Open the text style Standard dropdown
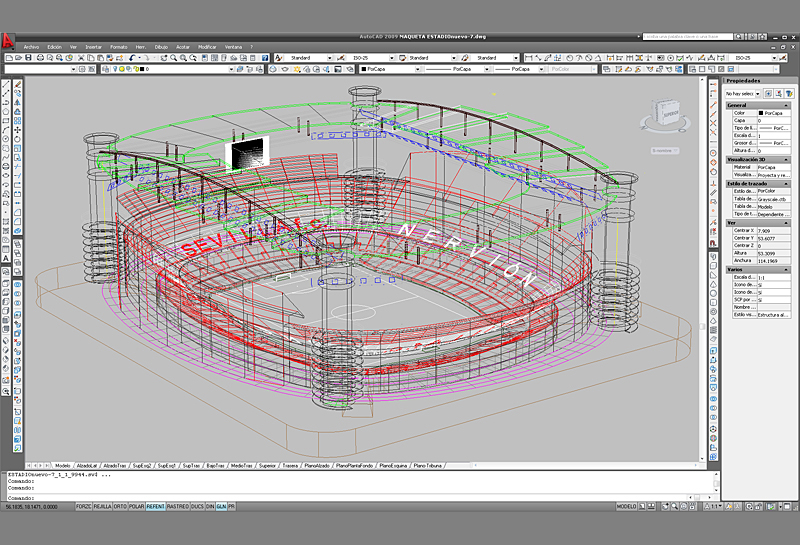The width and height of the screenshot is (800, 545). (x=330, y=58)
